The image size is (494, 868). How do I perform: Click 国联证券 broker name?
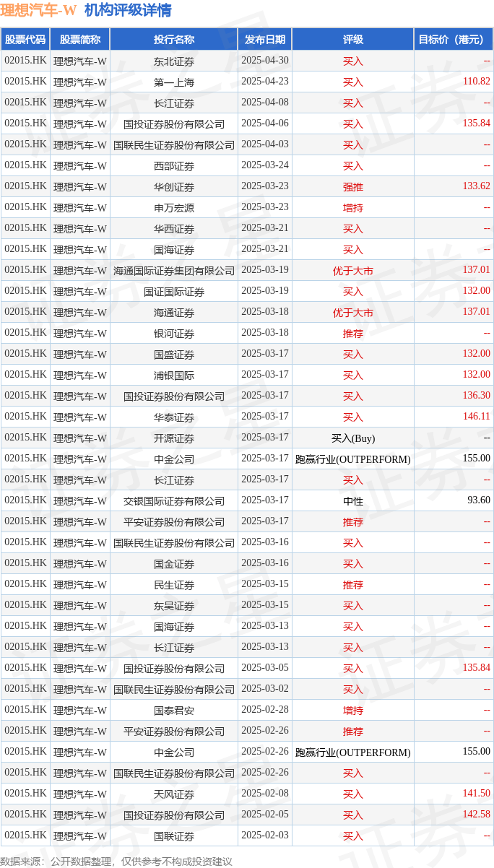point(174,836)
